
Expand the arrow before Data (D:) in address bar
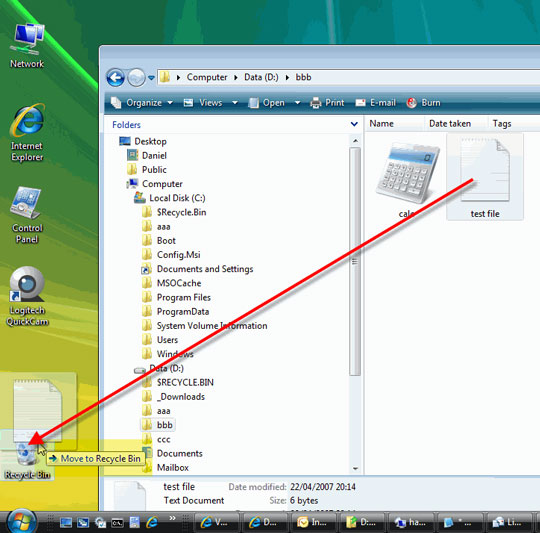pyautogui.click(x=236, y=77)
